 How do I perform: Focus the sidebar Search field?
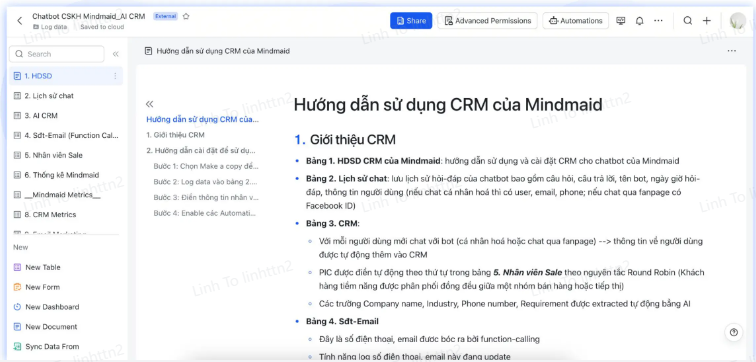point(57,54)
